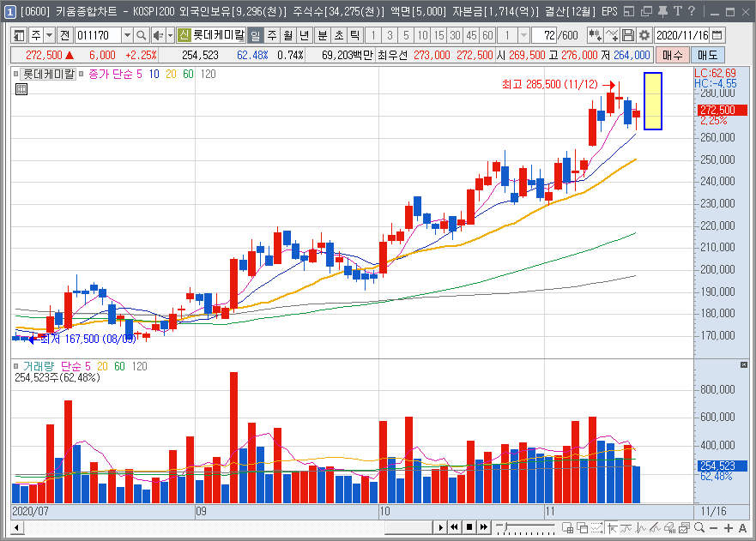Click the overlapping windows icon at bottom
756x541 pixels.
[x=583, y=528]
